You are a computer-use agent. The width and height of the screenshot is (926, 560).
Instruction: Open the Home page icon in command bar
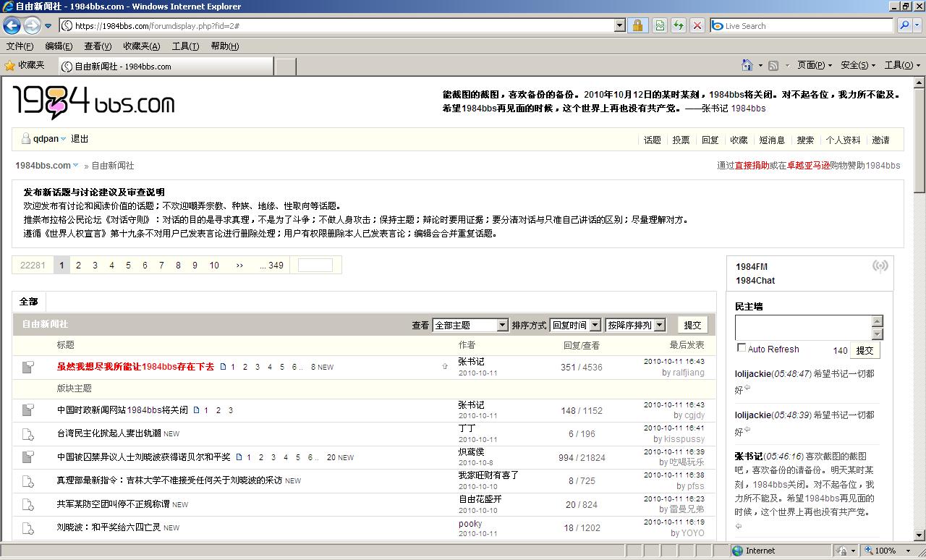point(747,65)
